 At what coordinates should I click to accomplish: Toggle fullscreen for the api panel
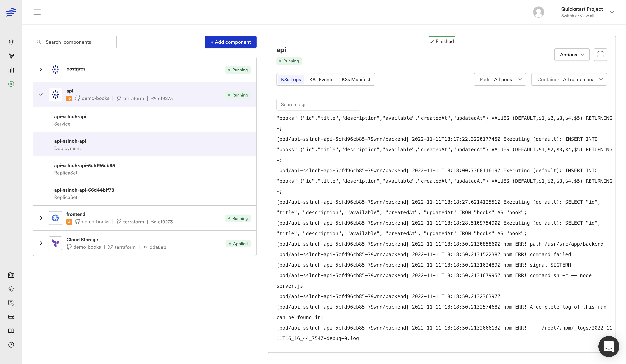[600, 54]
